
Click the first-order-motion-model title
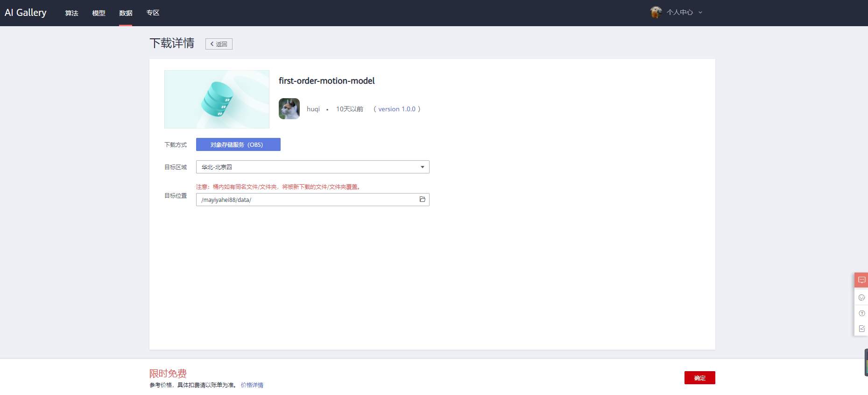click(x=327, y=81)
